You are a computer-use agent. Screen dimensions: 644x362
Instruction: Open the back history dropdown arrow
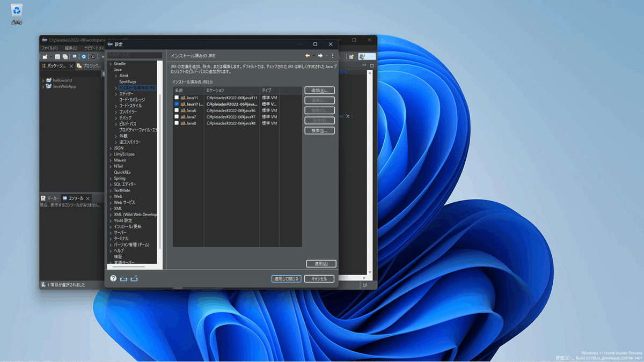tap(313, 56)
